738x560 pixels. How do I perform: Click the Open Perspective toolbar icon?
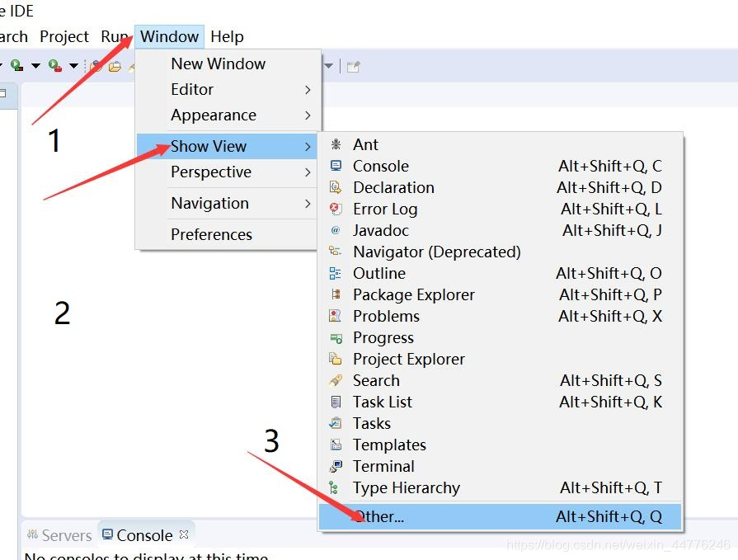[354, 67]
